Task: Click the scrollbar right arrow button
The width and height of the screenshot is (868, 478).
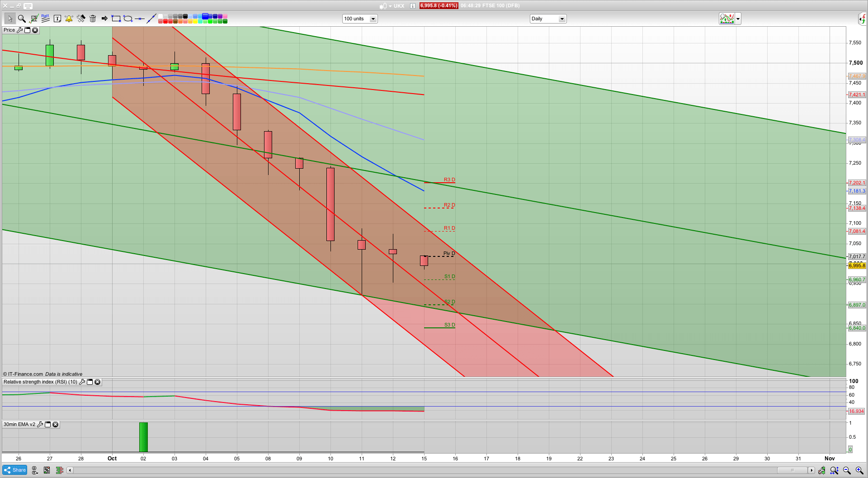Action: pyautogui.click(x=811, y=470)
